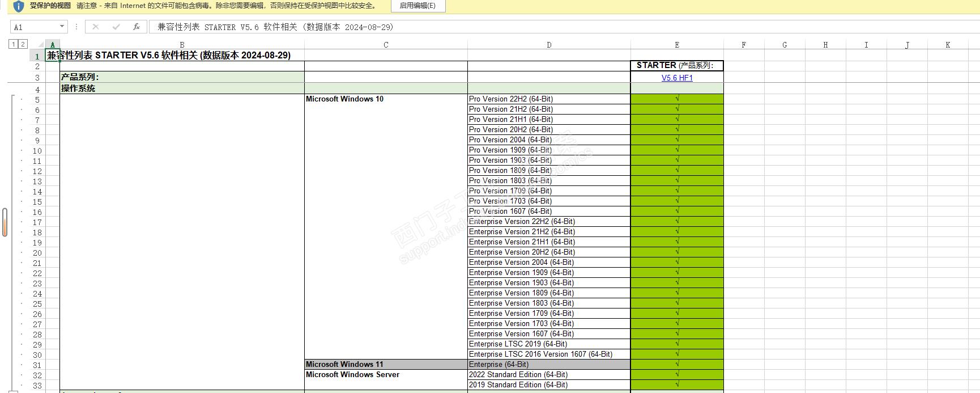Viewport: 980px width, 393px height.
Task: Select column F header
Action: pos(744,45)
